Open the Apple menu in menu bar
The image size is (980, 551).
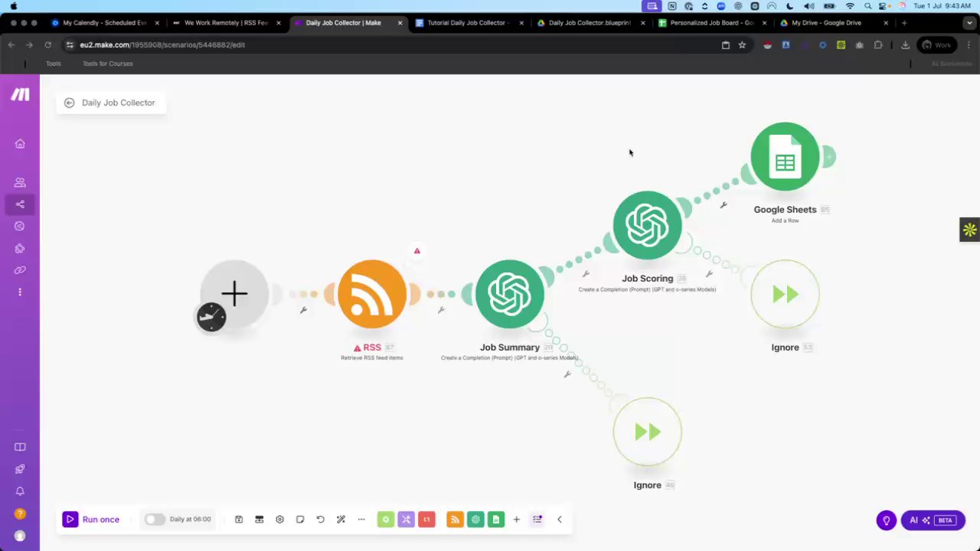point(13,5)
